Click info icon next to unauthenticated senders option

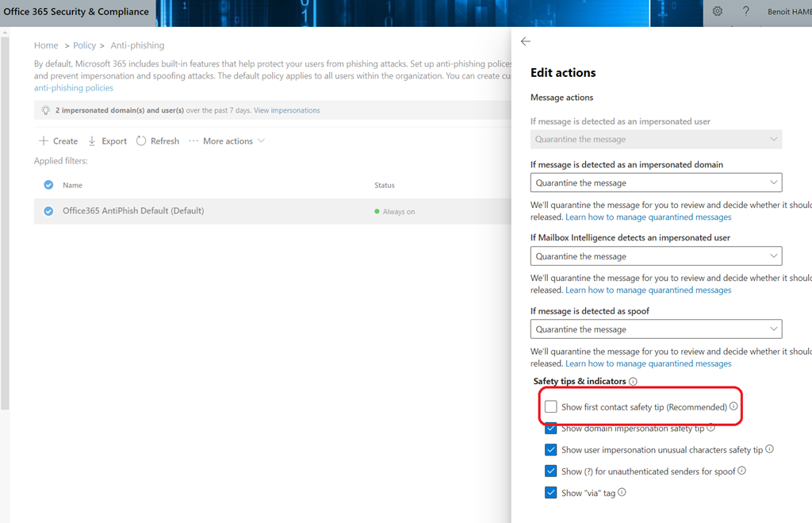point(741,471)
